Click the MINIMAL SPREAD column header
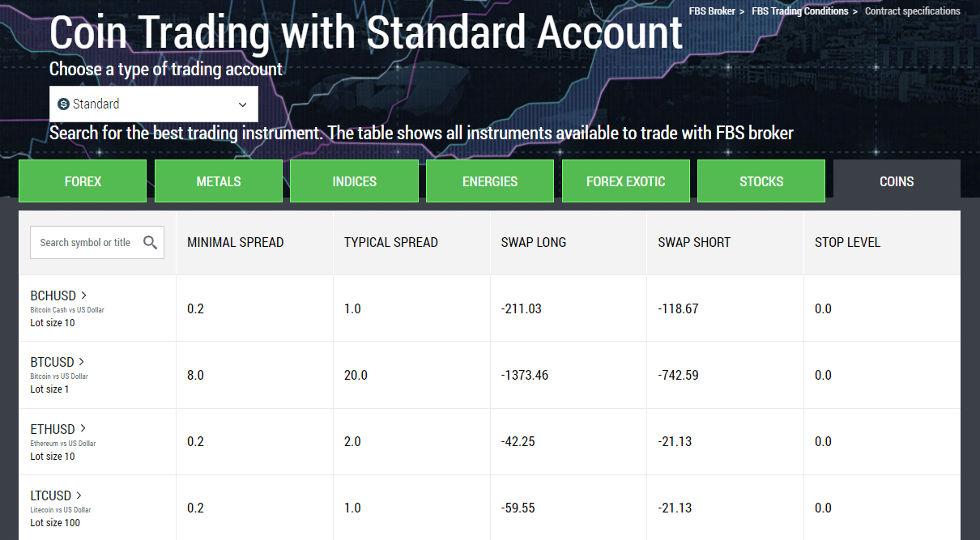Screen dimensions: 980x540 click(x=236, y=242)
